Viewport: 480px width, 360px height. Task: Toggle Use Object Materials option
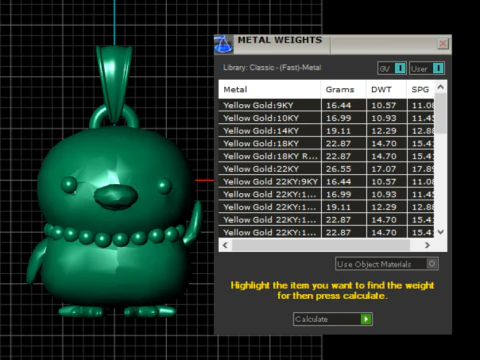click(387, 264)
